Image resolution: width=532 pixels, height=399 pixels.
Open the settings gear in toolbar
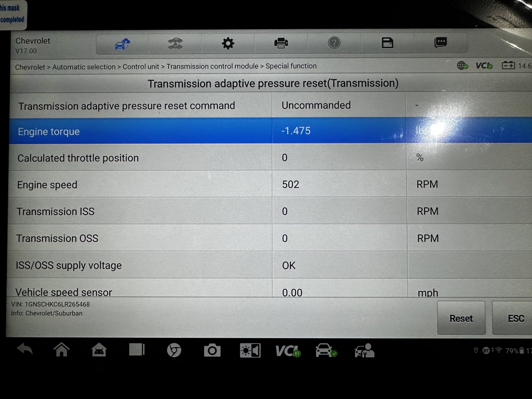(228, 43)
